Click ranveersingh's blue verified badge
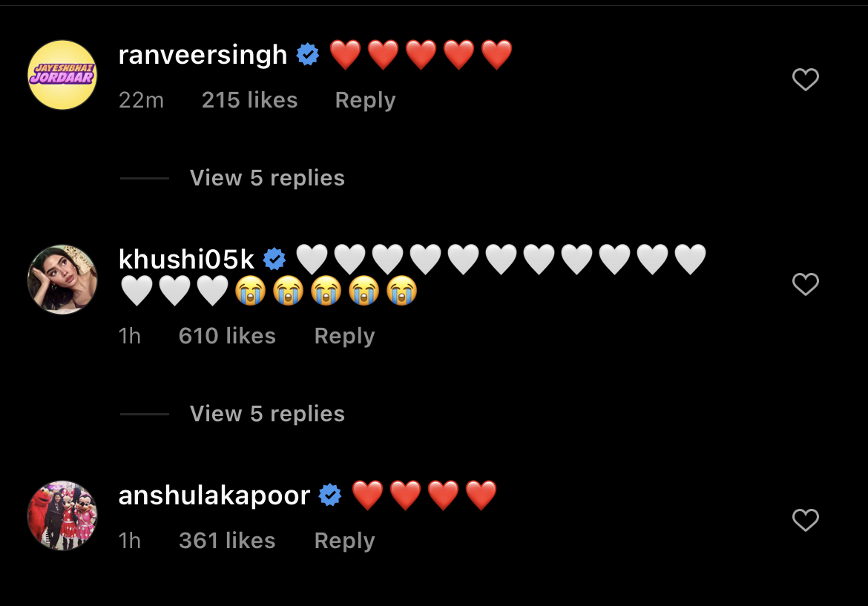 308,54
